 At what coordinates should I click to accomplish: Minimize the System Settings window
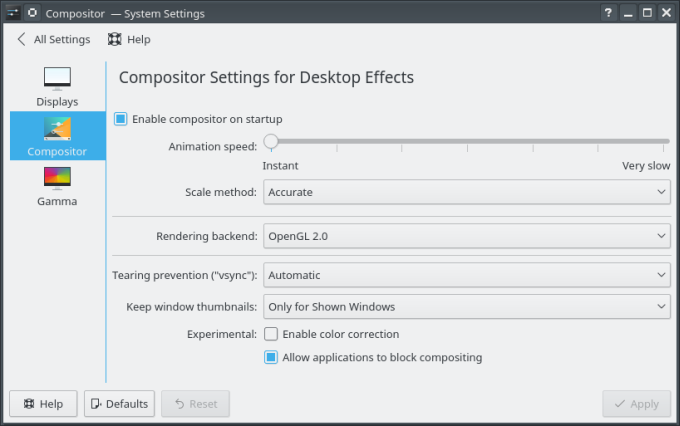tap(628, 13)
